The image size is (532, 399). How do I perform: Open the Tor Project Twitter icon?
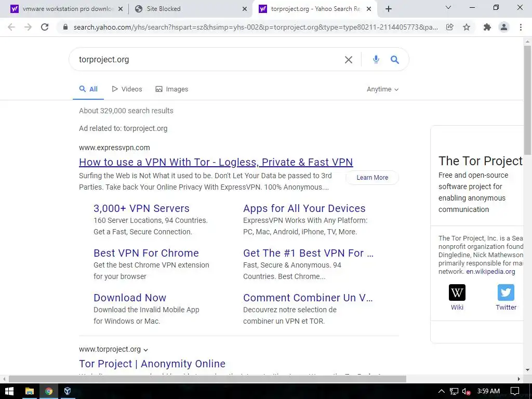pos(506,292)
